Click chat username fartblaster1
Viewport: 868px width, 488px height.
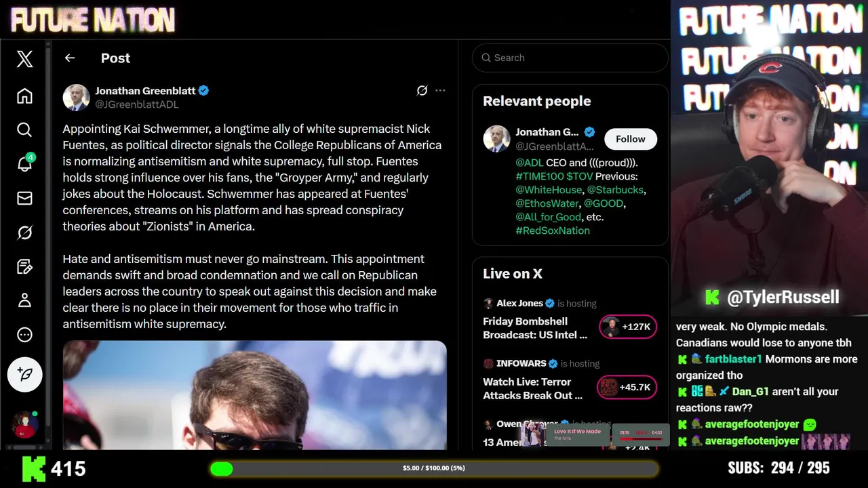point(733,359)
